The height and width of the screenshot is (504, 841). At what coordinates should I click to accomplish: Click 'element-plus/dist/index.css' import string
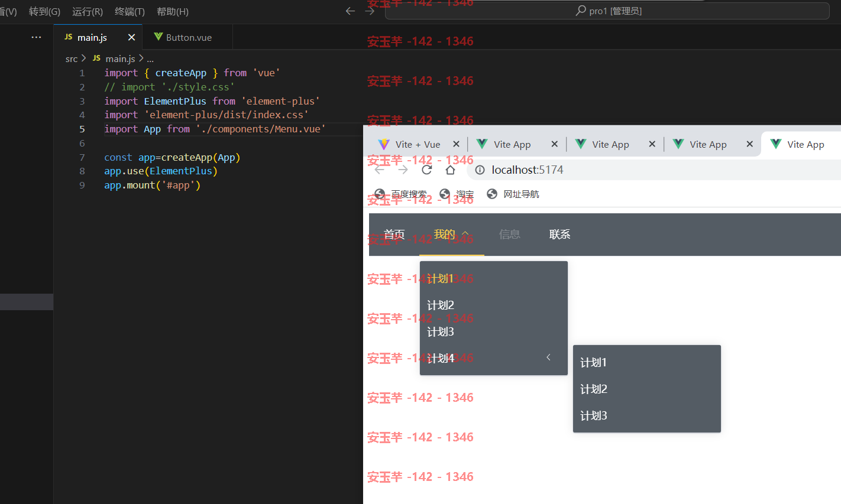tap(226, 115)
